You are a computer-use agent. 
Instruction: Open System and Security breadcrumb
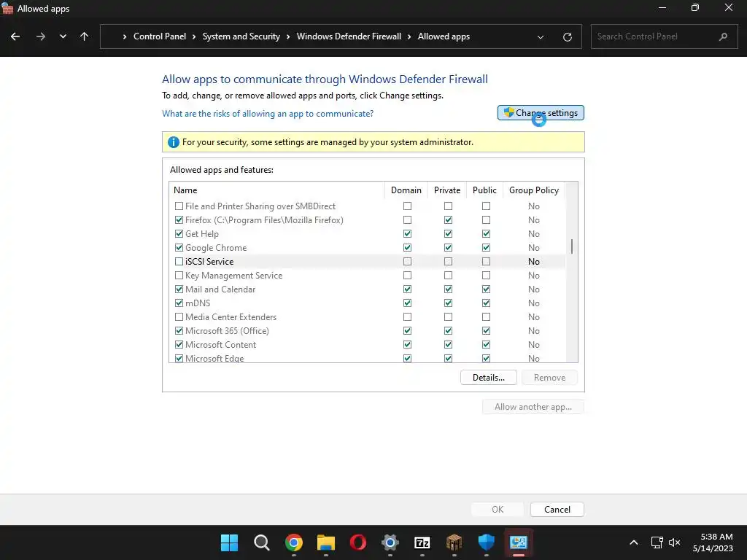pos(241,36)
